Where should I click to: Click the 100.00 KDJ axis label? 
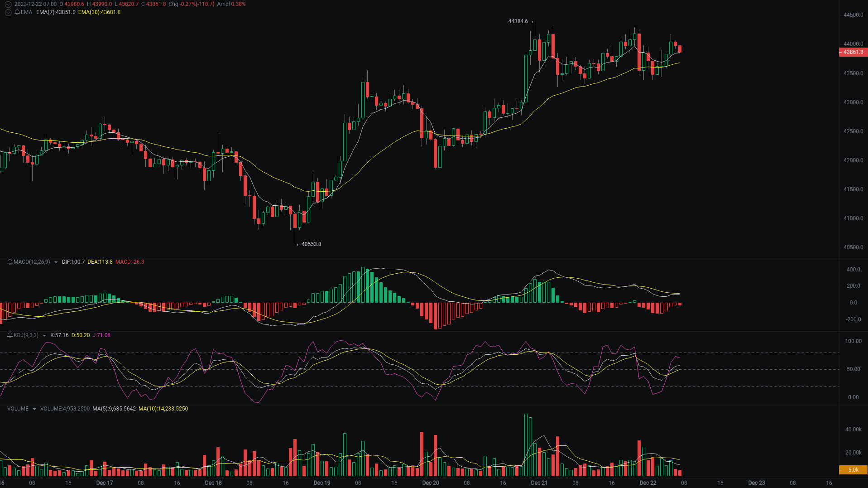tap(853, 341)
